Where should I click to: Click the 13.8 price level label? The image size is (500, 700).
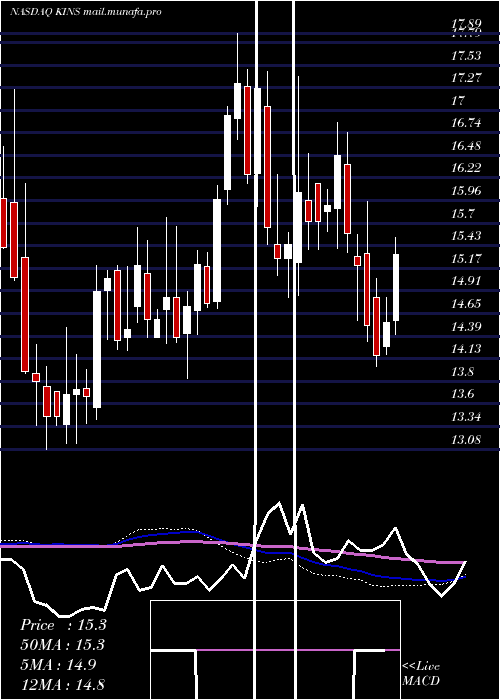coord(462,372)
